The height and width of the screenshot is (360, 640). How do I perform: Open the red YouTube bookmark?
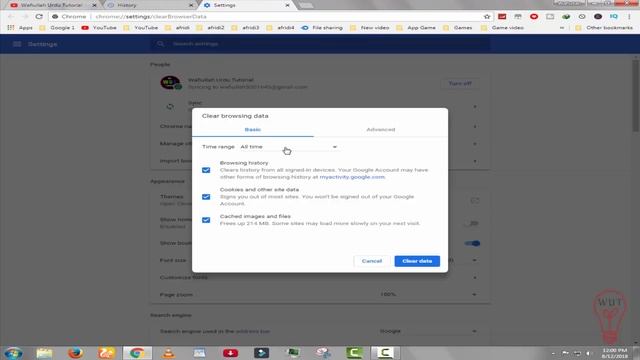click(99, 28)
